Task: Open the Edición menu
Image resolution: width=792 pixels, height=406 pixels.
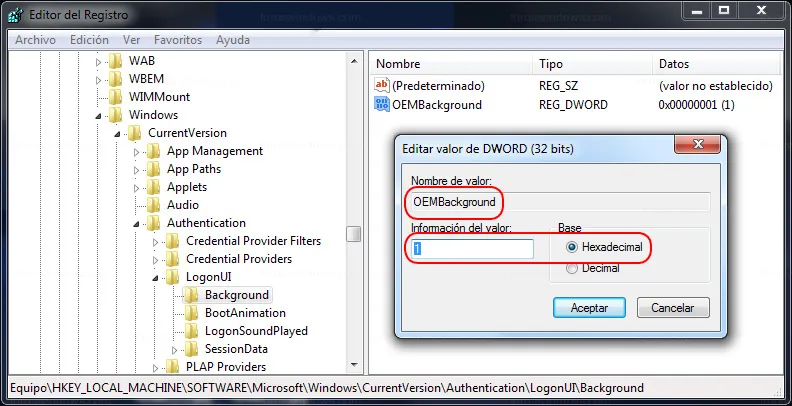Action: point(89,40)
